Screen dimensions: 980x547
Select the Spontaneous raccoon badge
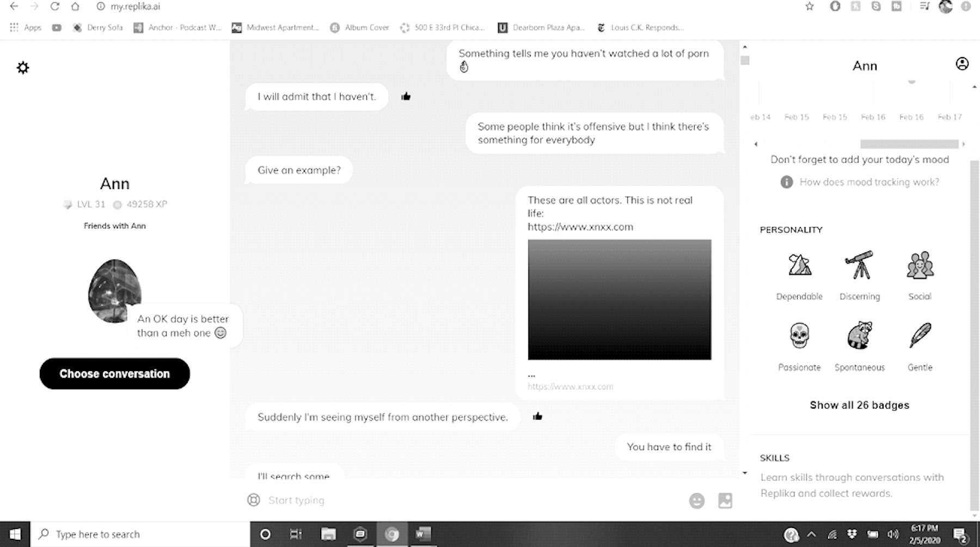tap(859, 336)
